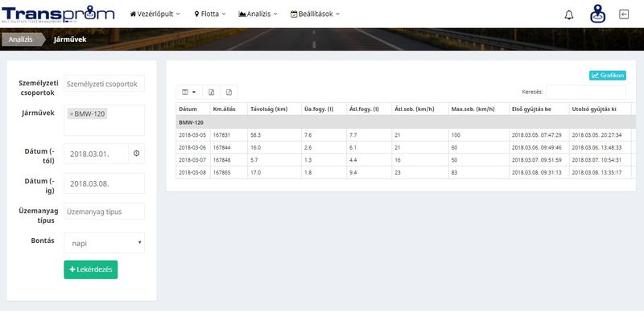Open the Bontás napi dropdown
The image size is (644, 317).
tap(105, 243)
